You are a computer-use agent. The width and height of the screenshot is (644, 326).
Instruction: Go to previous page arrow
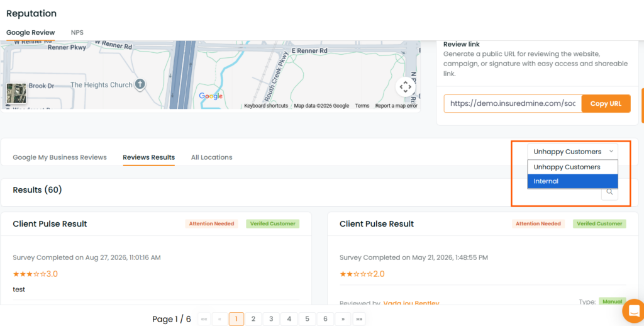pyautogui.click(x=219, y=319)
